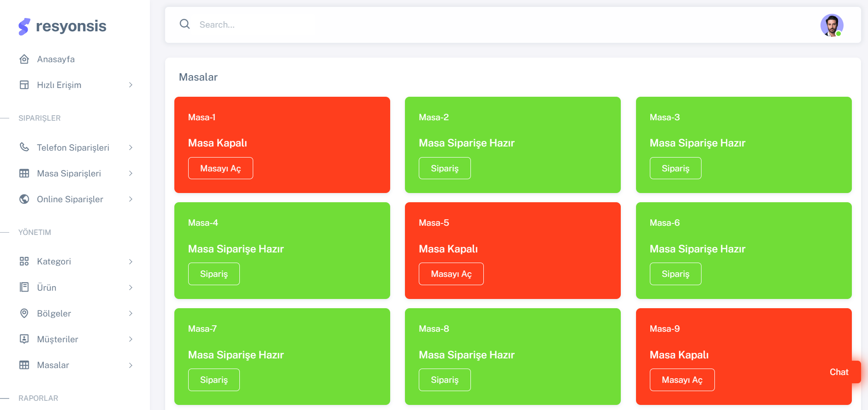
Task: Expand the Online Siparişler chevron
Action: pyautogui.click(x=131, y=199)
